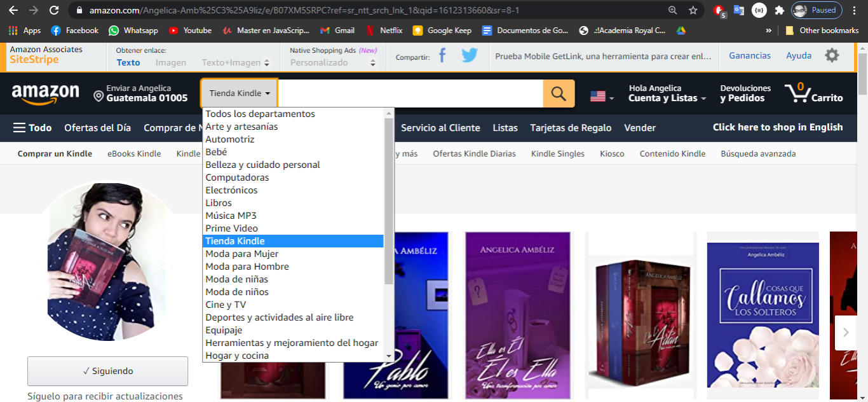
Task: Open the language flag selector
Action: tap(602, 97)
